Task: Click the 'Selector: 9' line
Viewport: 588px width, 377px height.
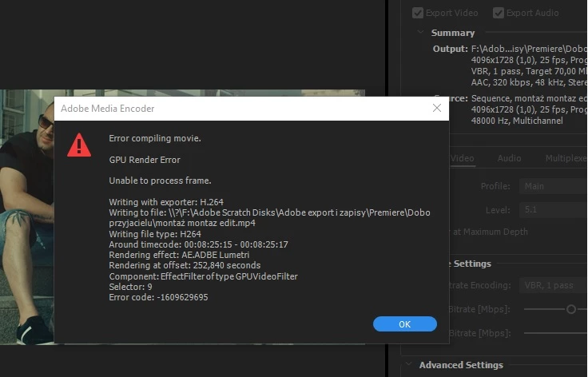Action: (130, 287)
